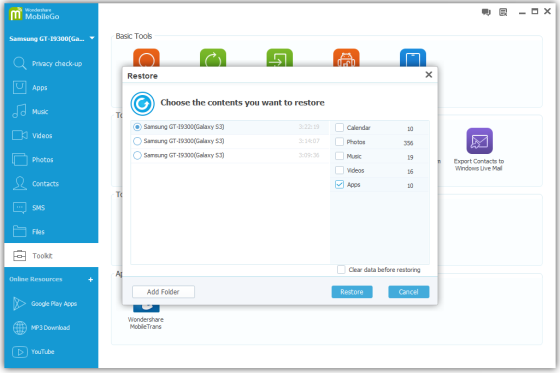Screen dimensions: 560x373
Task: Click the YouTube play icon
Action: pos(20,352)
